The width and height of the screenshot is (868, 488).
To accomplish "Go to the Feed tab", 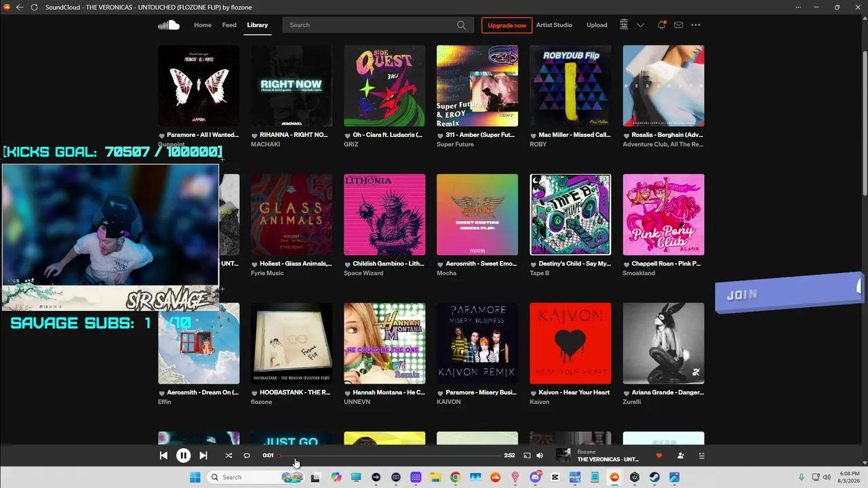I will click(x=229, y=25).
